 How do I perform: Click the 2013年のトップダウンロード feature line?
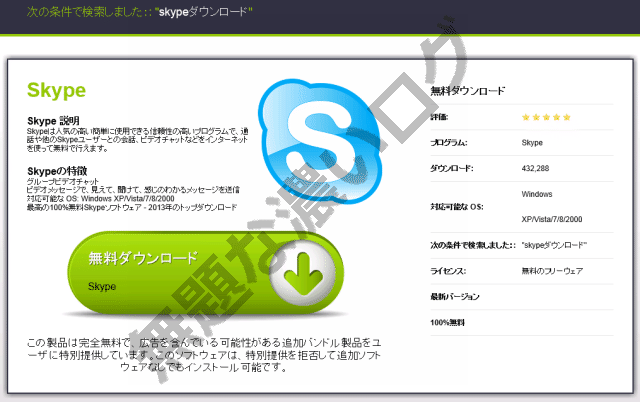(132, 207)
